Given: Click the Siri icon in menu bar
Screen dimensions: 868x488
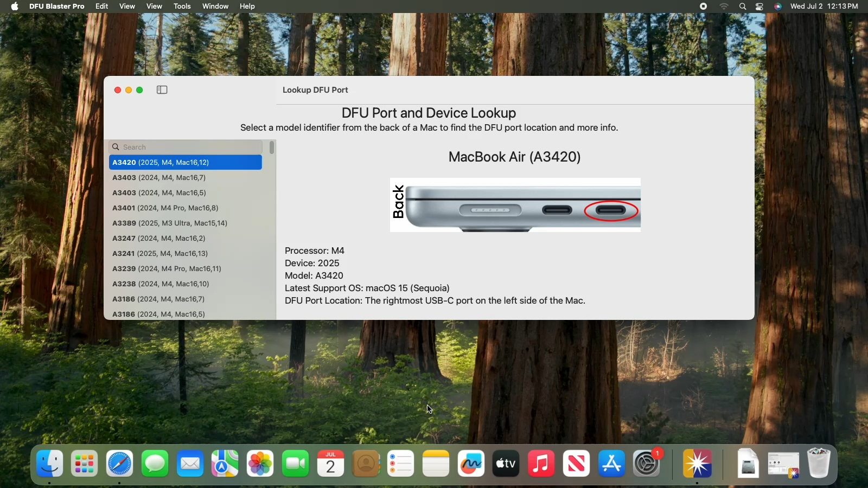Looking at the screenshot, I should click(x=778, y=7).
